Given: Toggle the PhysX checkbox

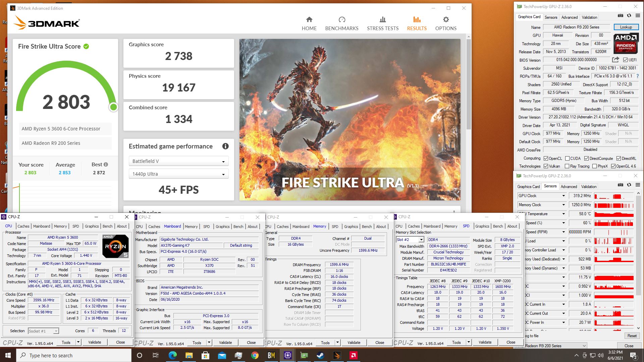Looking at the screenshot, I should (594, 166).
